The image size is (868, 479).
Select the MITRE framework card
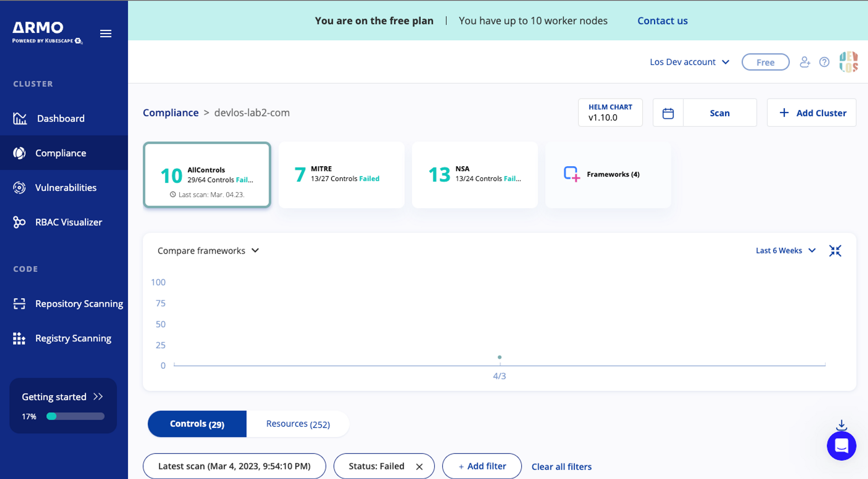(341, 175)
